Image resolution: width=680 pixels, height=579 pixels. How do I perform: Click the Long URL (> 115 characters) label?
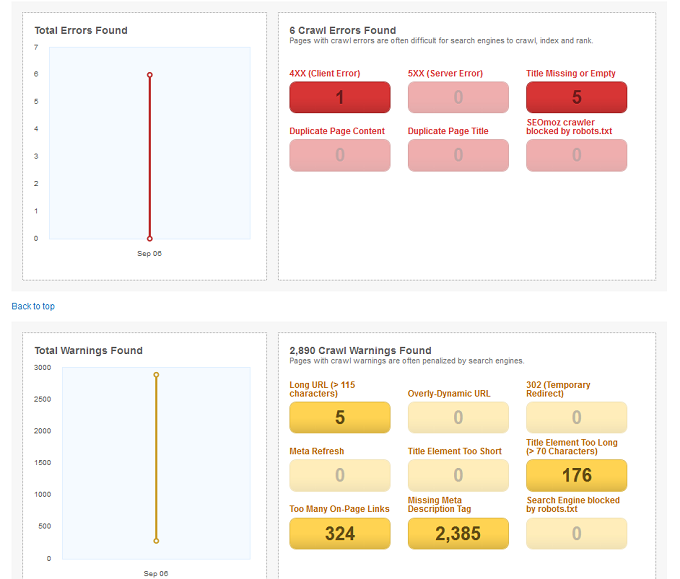coord(322,389)
